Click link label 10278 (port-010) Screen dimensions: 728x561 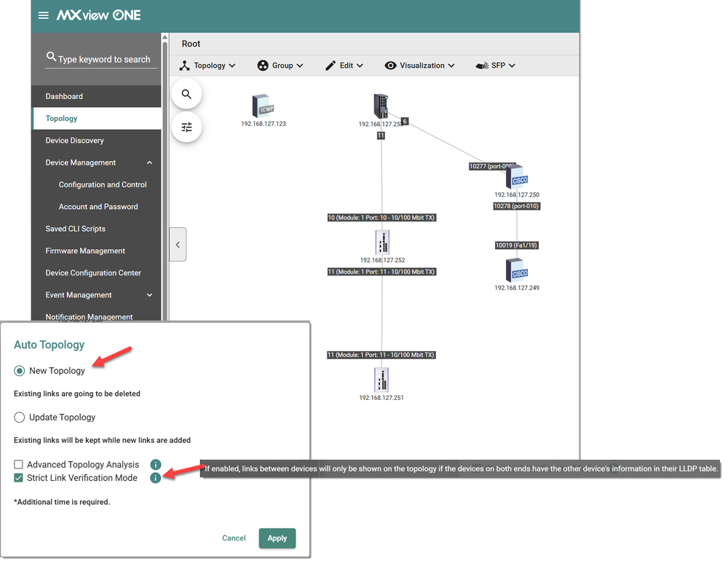point(516,206)
